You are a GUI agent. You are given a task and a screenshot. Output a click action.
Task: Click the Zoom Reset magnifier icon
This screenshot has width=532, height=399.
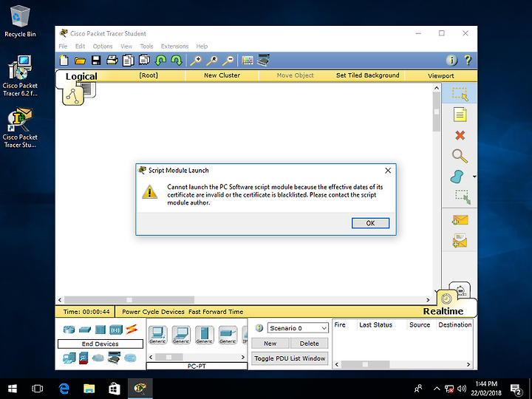tap(212, 61)
